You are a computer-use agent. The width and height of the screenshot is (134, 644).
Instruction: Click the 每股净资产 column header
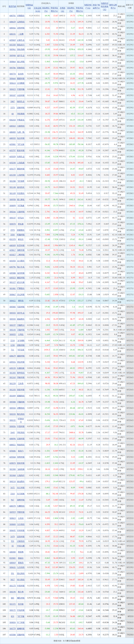[x=88, y=6]
